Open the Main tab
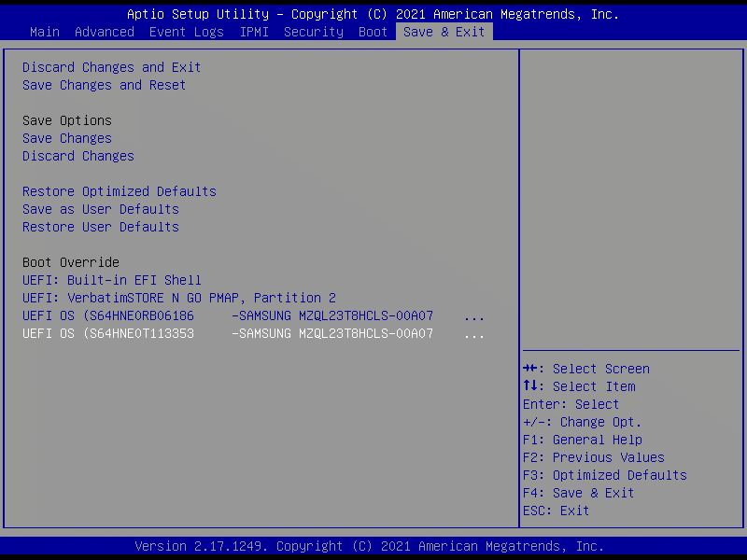Screen dimensions: 747x560 (x=45, y=32)
